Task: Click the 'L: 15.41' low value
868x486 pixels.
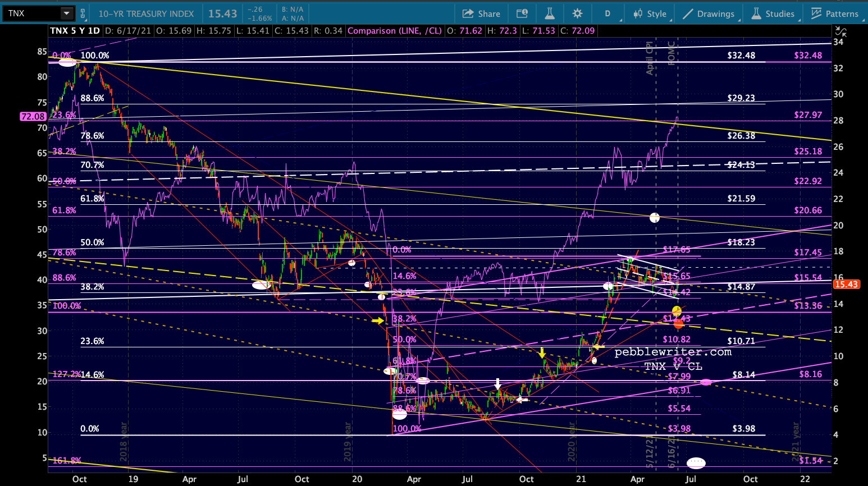Action: 253,31
